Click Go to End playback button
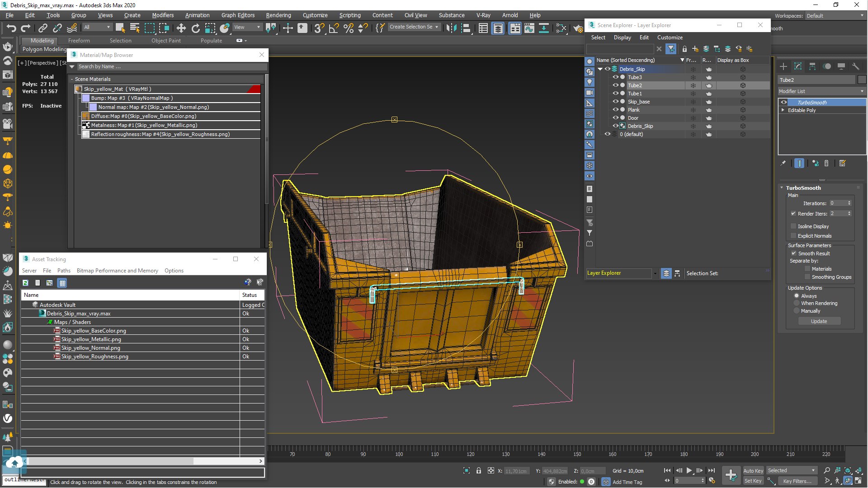 tap(712, 470)
